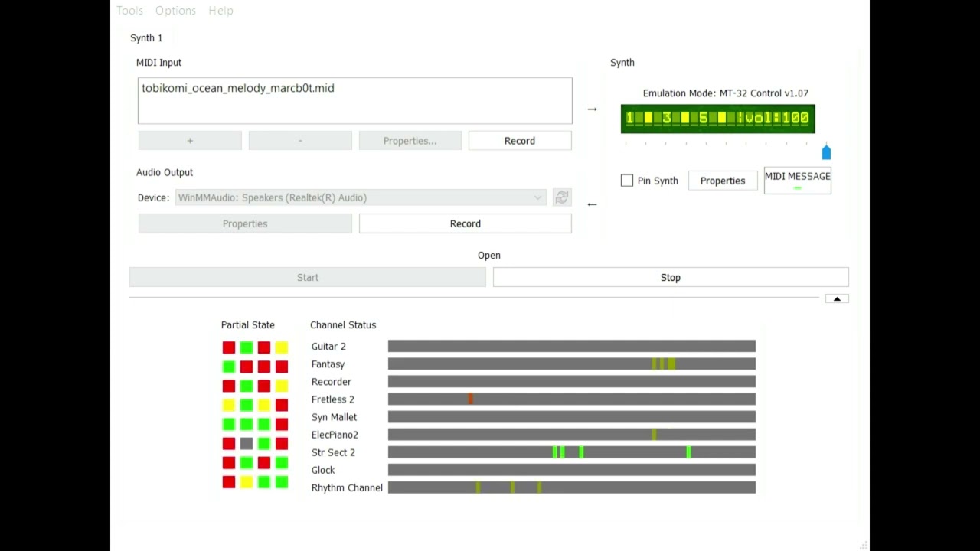Click the Guitar 2 channel status bar
Viewport: 980px width, 551px height.
click(572, 347)
